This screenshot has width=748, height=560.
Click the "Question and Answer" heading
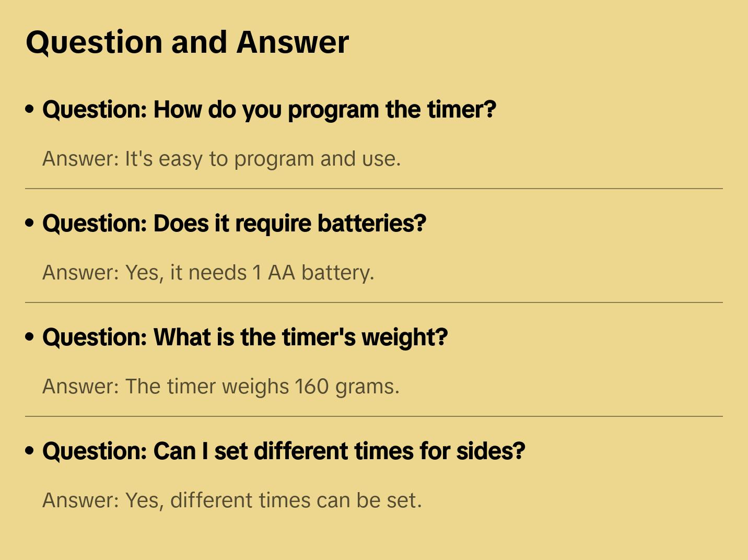coord(187,42)
